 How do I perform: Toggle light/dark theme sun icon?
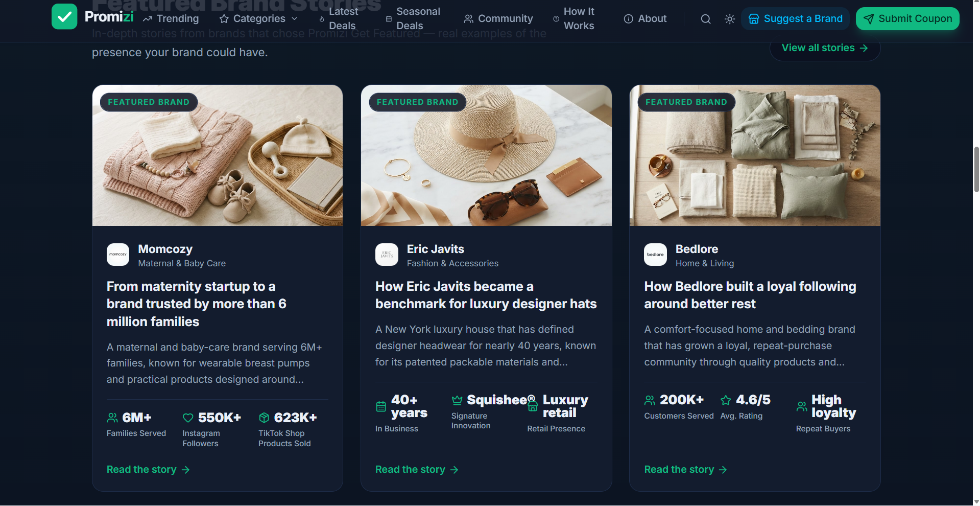pyautogui.click(x=730, y=19)
